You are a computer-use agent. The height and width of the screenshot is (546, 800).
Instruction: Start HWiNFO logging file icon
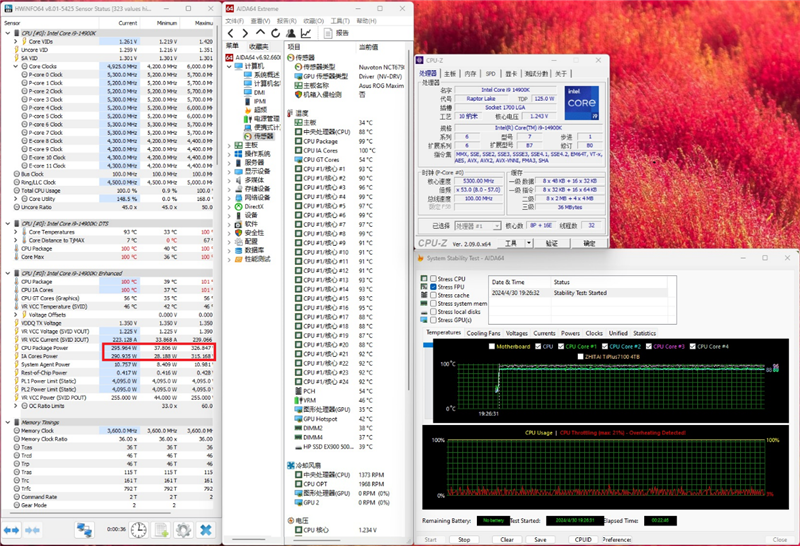(x=161, y=530)
